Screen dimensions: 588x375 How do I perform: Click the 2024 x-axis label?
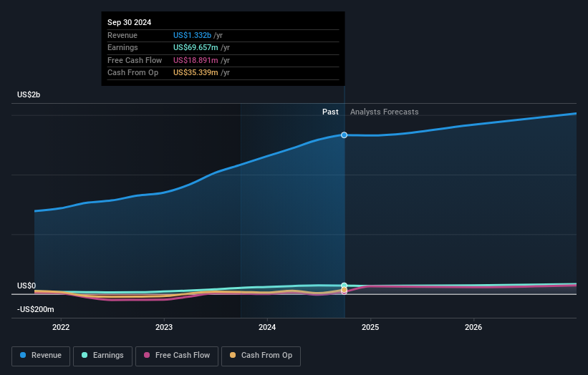point(267,327)
